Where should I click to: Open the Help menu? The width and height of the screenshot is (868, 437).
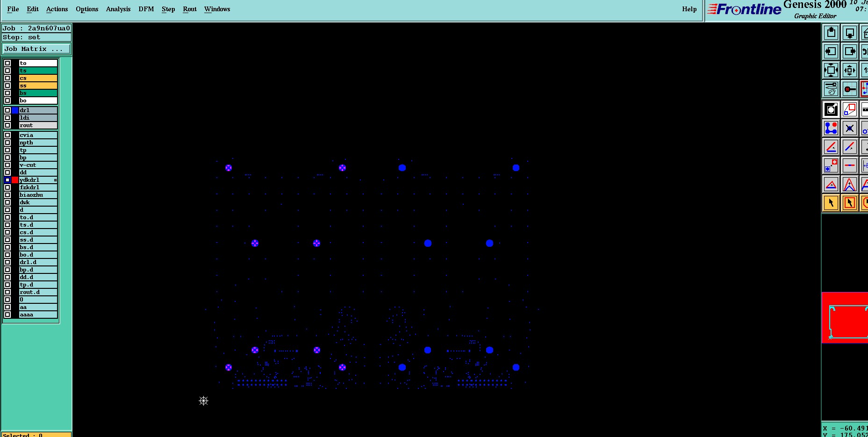689,9
